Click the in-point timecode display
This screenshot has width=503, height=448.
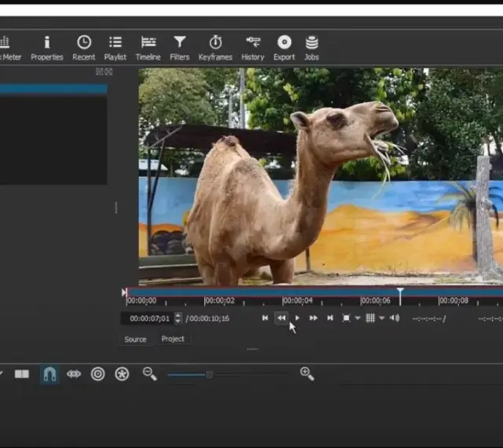coord(429,318)
